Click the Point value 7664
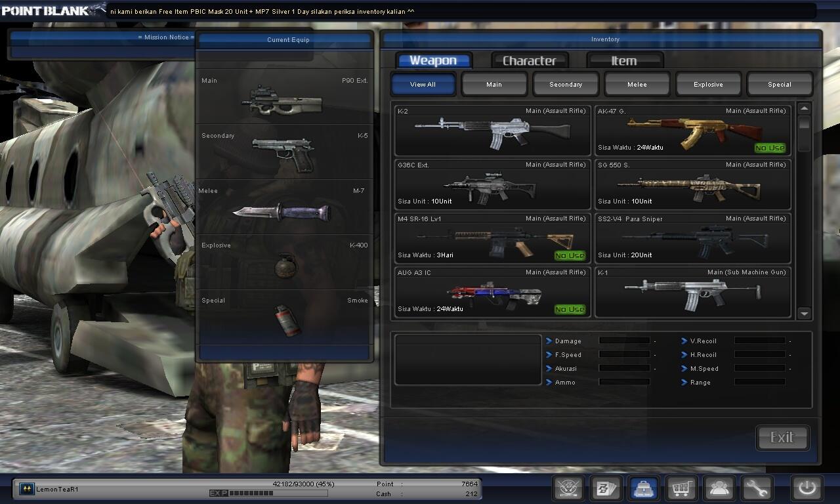Image resolution: width=840 pixels, height=504 pixels. point(470,484)
